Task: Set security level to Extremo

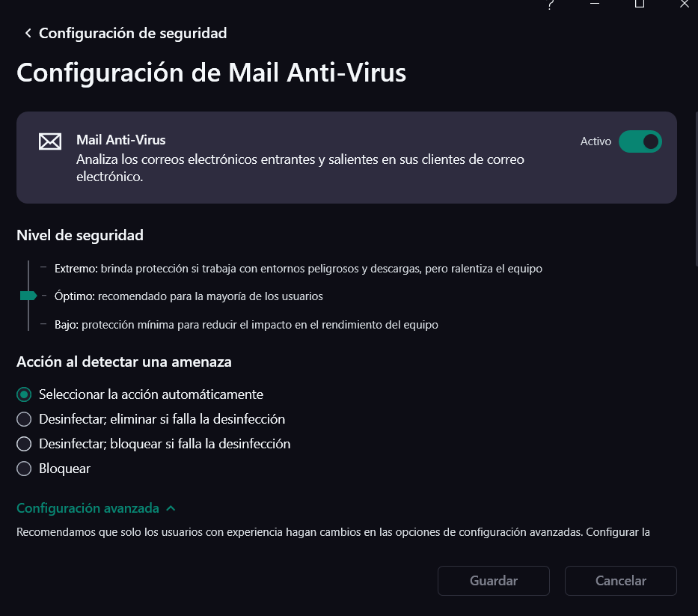Action: tap(28, 267)
